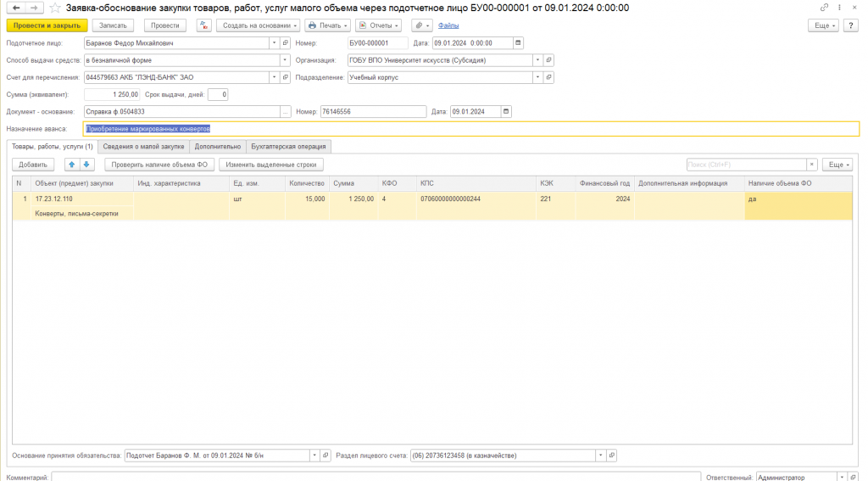Image resolution: width=868 pixels, height=481 pixels.
Task: Open help question mark button
Action: (x=851, y=25)
